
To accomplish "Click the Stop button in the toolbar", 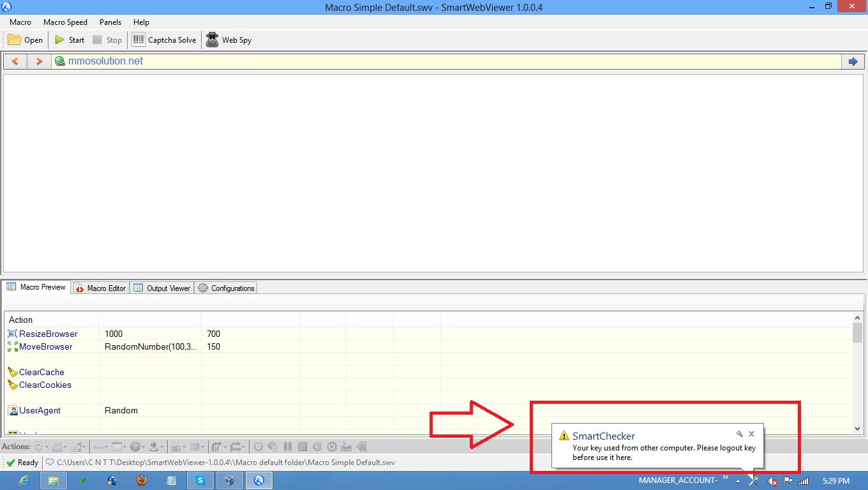I will click(x=107, y=40).
